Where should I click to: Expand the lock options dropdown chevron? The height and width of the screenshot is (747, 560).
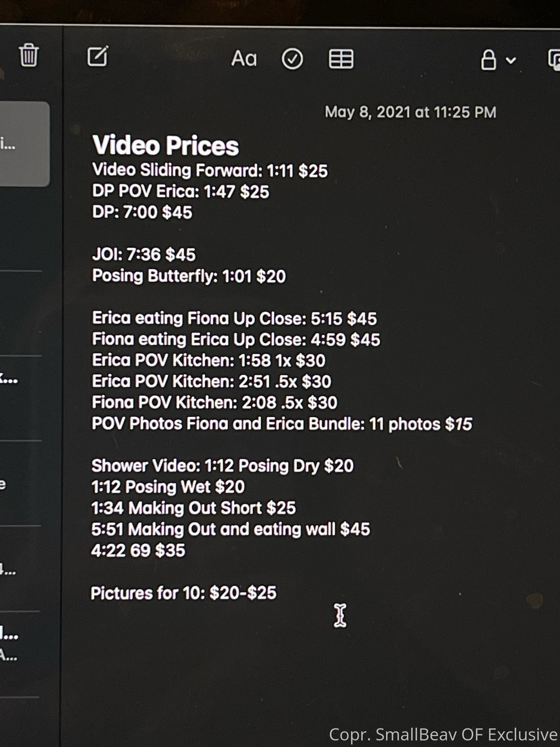coord(511,60)
